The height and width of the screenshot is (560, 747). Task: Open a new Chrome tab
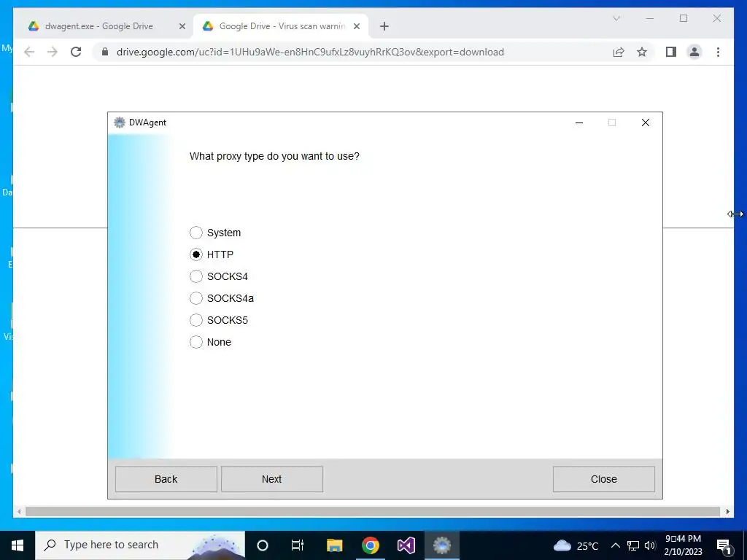click(x=384, y=26)
